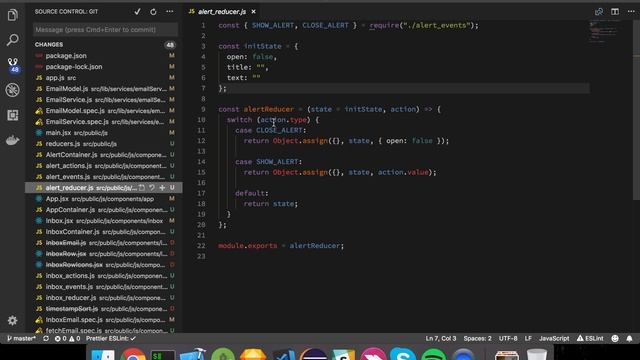Open the Debug view in activity bar
The image size is (640, 360).
point(13,90)
